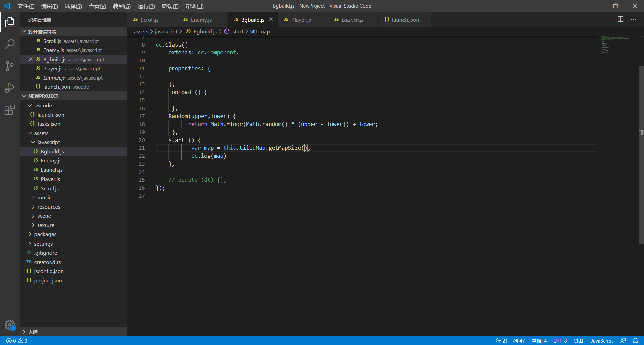Open the Run and Debug view
Image resolution: width=644 pixels, height=345 pixels.
tap(10, 88)
